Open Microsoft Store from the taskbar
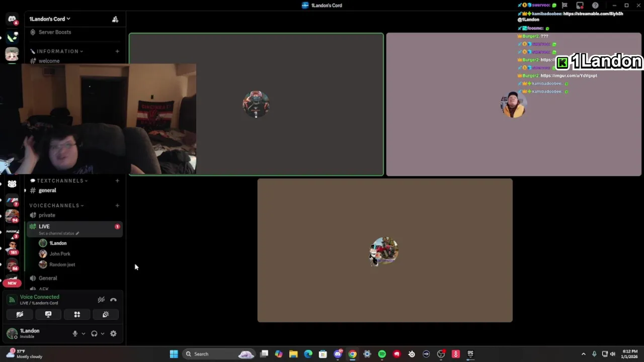 (323, 354)
